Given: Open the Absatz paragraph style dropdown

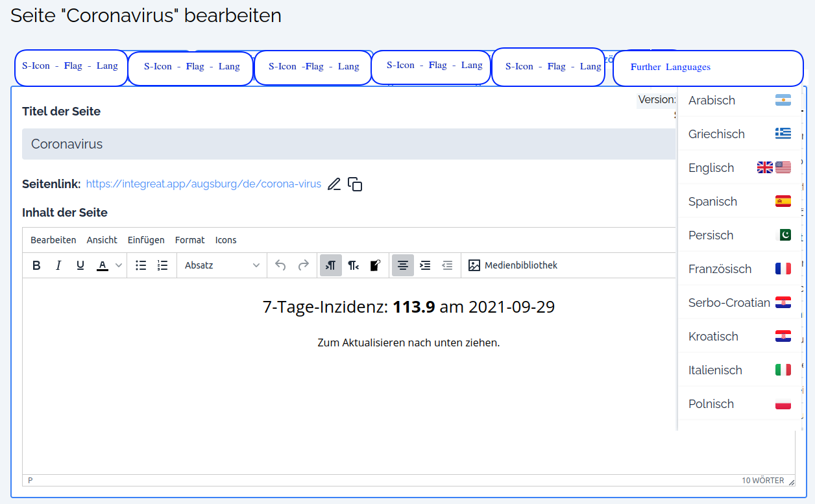Looking at the screenshot, I should tap(221, 265).
